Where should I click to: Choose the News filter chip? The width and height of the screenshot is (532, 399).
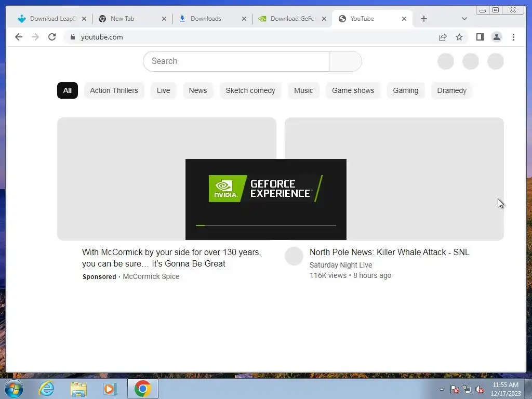(x=198, y=90)
